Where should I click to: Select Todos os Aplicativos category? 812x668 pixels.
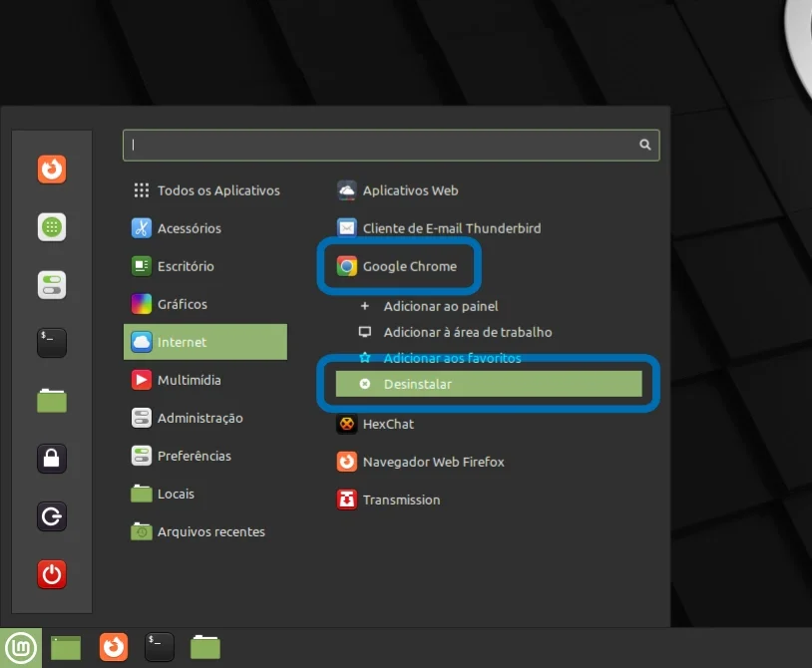click(x=205, y=190)
